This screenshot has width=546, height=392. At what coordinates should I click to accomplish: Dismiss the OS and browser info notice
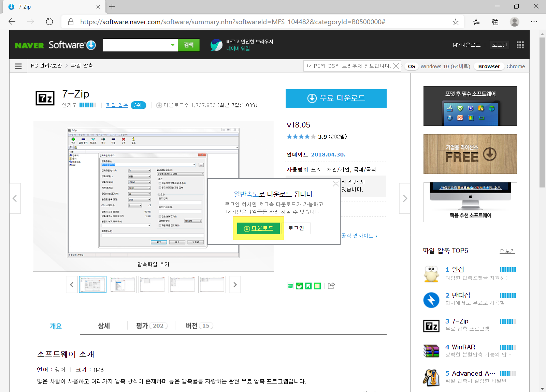pyautogui.click(x=396, y=66)
